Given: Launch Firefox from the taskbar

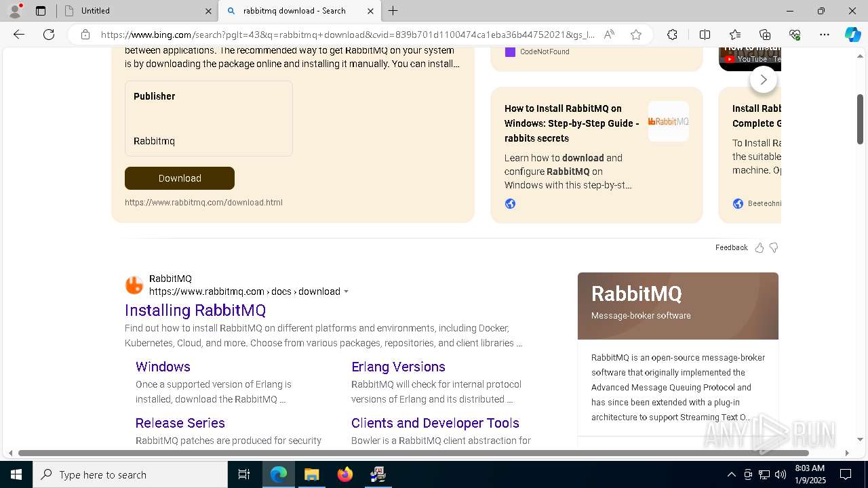Looking at the screenshot, I should 345,474.
